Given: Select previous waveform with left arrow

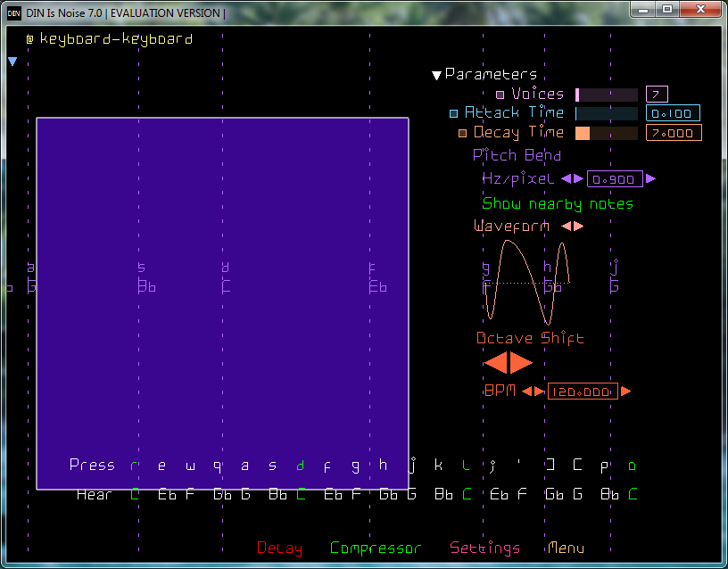Looking at the screenshot, I should click(x=566, y=227).
